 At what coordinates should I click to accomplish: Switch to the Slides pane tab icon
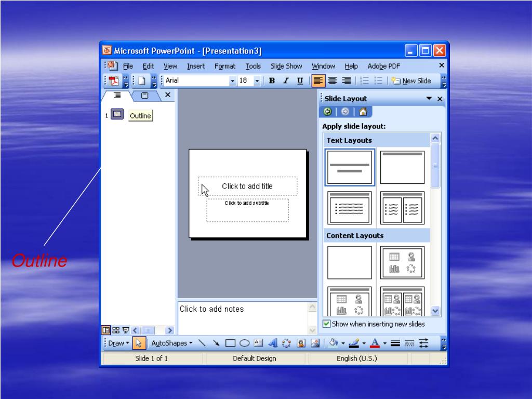(x=144, y=96)
